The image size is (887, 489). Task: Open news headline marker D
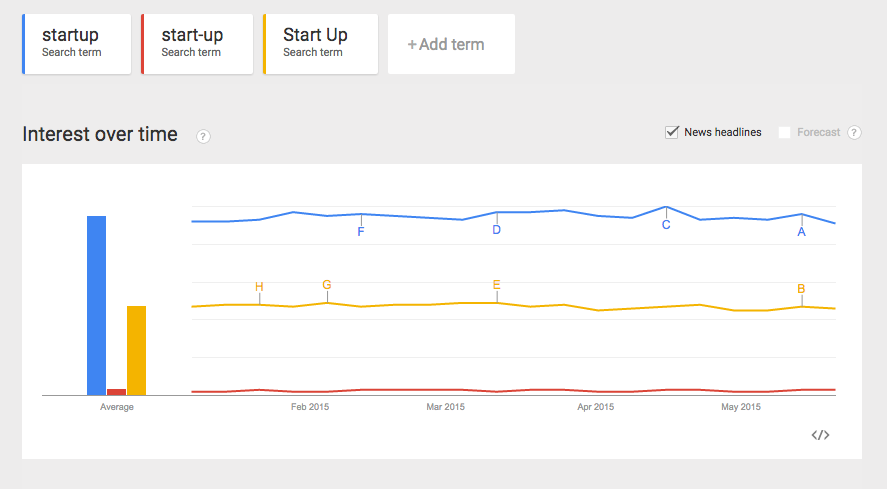click(x=496, y=230)
